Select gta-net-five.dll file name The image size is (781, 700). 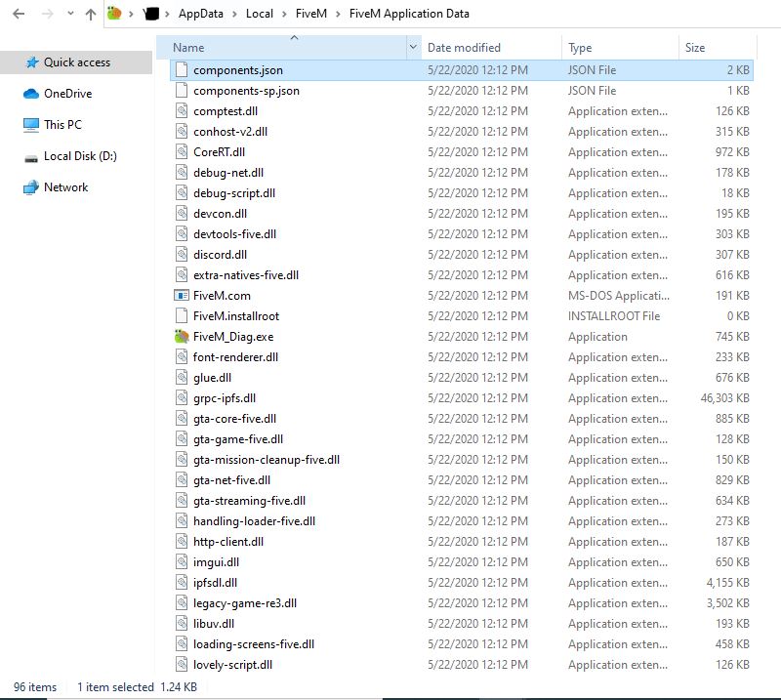click(x=231, y=480)
